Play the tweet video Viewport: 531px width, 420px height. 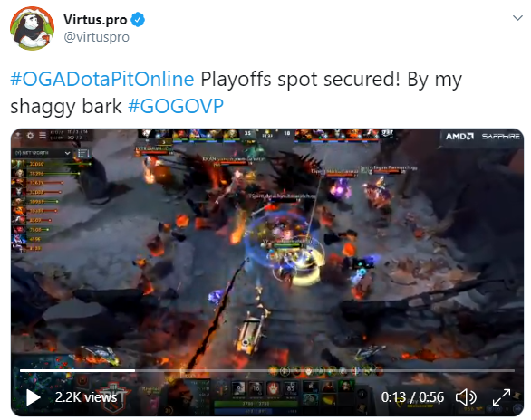[34, 397]
